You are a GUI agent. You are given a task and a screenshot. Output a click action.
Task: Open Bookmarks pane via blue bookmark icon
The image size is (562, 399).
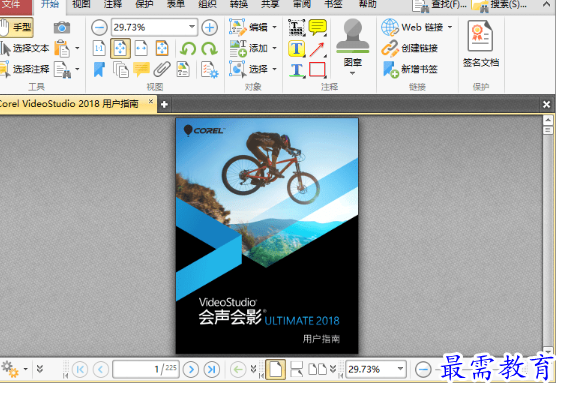point(99,70)
